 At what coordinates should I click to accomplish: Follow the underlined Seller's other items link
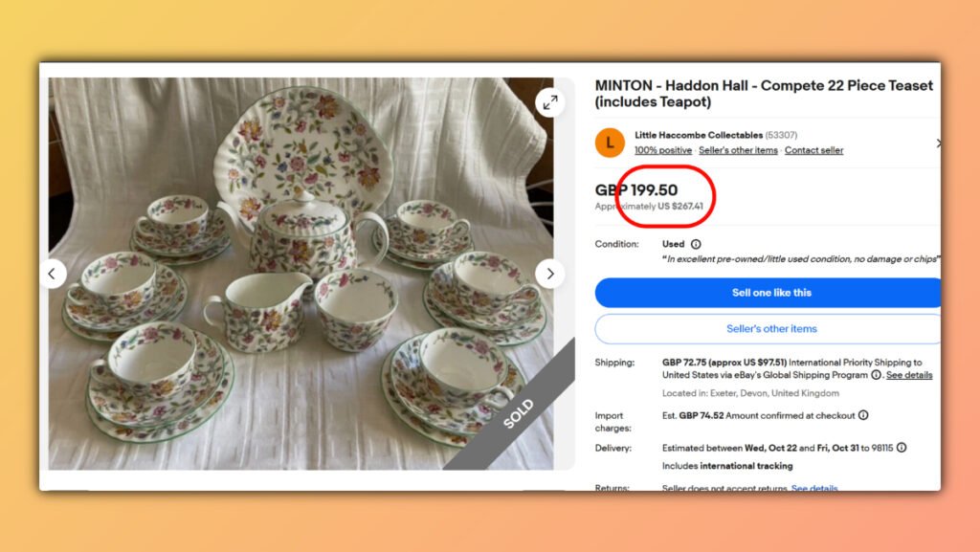coord(738,150)
